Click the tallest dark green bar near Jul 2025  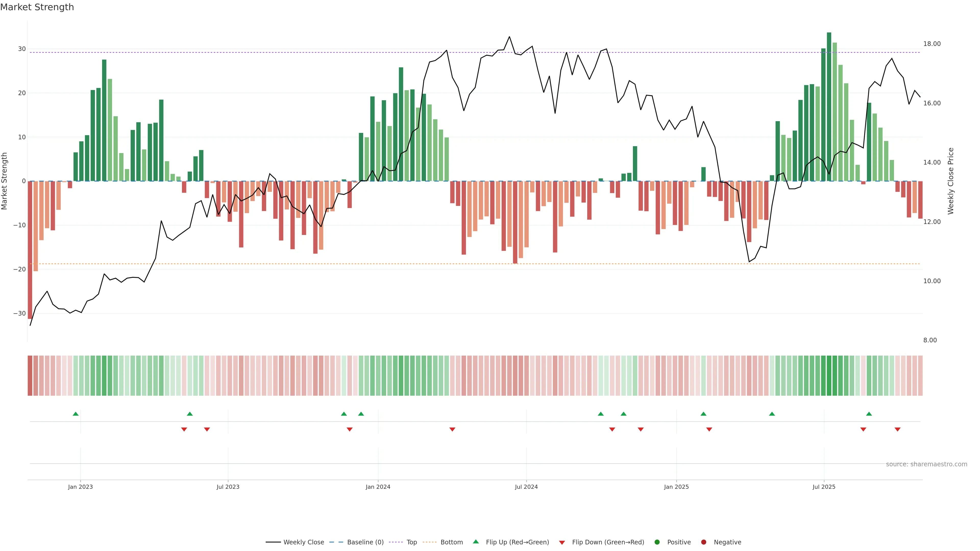click(829, 106)
